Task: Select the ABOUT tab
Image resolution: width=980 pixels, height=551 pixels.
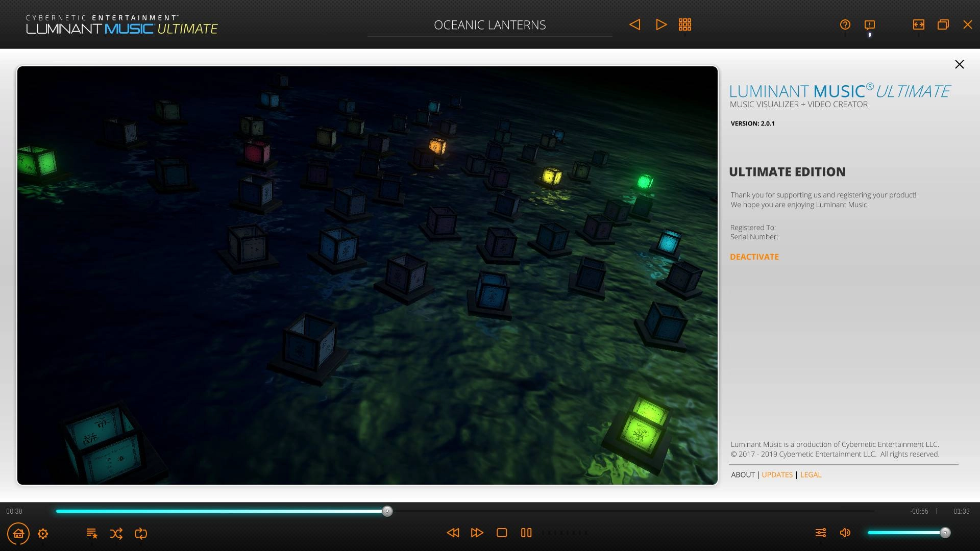Action: pyautogui.click(x=743, y=474)
